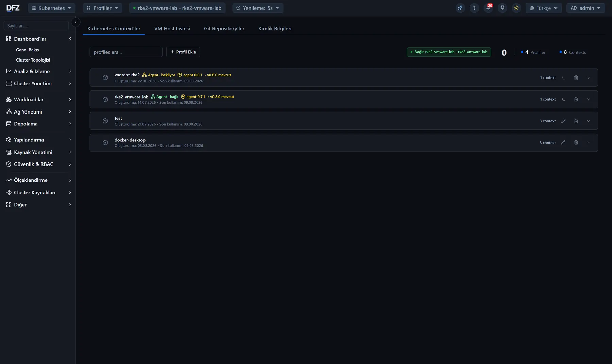Delete the test profile

tap(576, 121)
